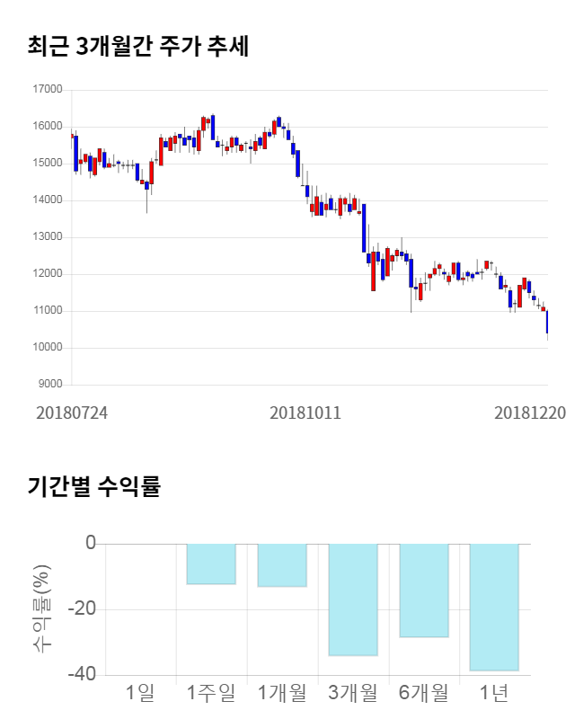
Task: Click the 17000 price axis label
Action: tap(47, 90)
